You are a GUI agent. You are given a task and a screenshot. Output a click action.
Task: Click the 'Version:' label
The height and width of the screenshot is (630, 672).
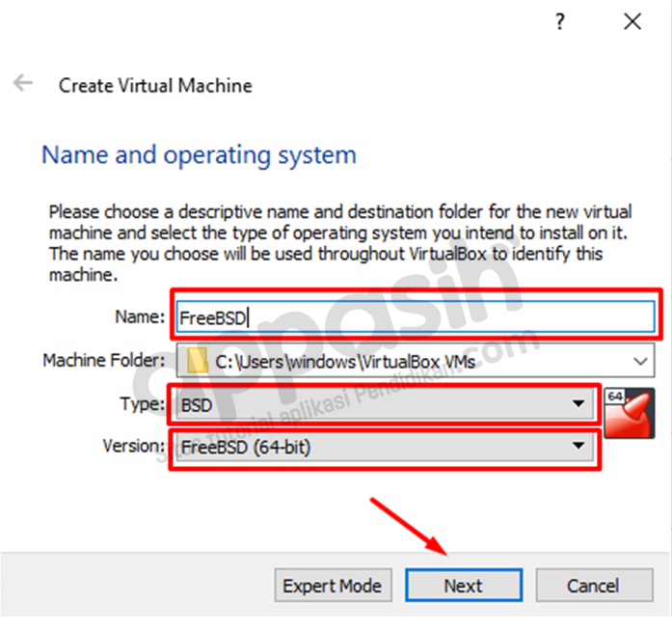click(134, 446)
